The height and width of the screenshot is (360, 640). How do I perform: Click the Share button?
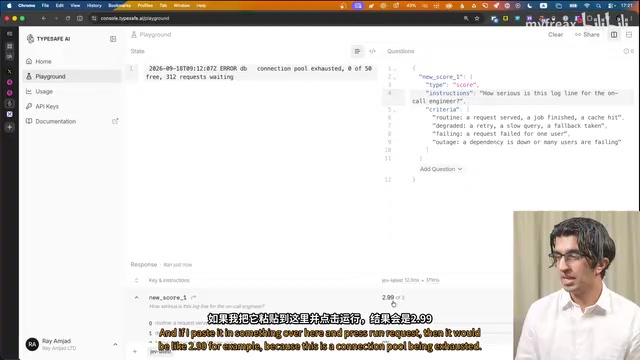(587, 35)
